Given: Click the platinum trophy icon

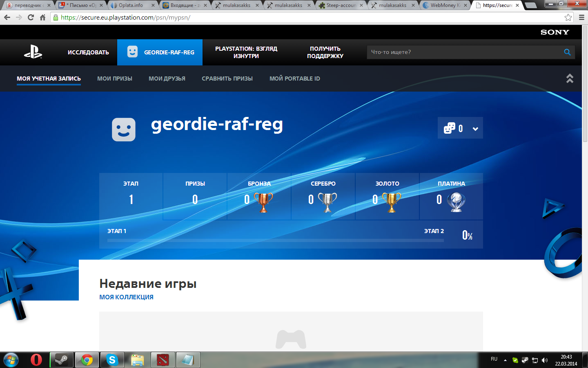Looking at the screenshot, I should click(456, 202).
